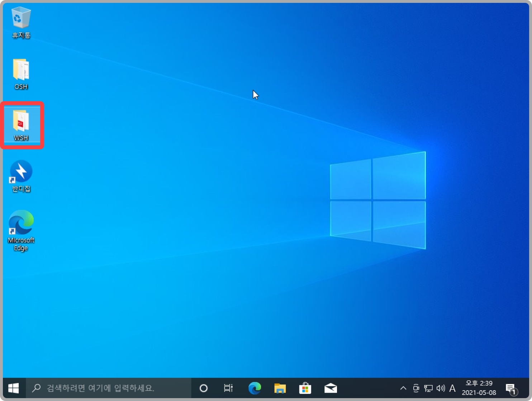Open Cortana from the taskbar
Screen dimensions: 532x401
204,388
